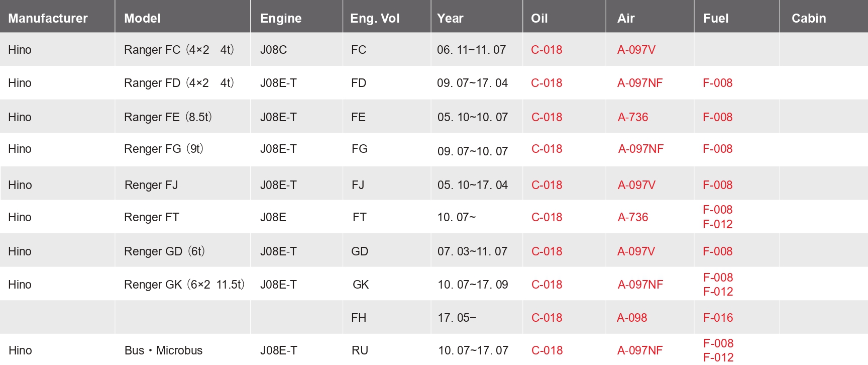The image size is (868, 365).
Task: Click the J08C engine cell
Action: (273, 50)
